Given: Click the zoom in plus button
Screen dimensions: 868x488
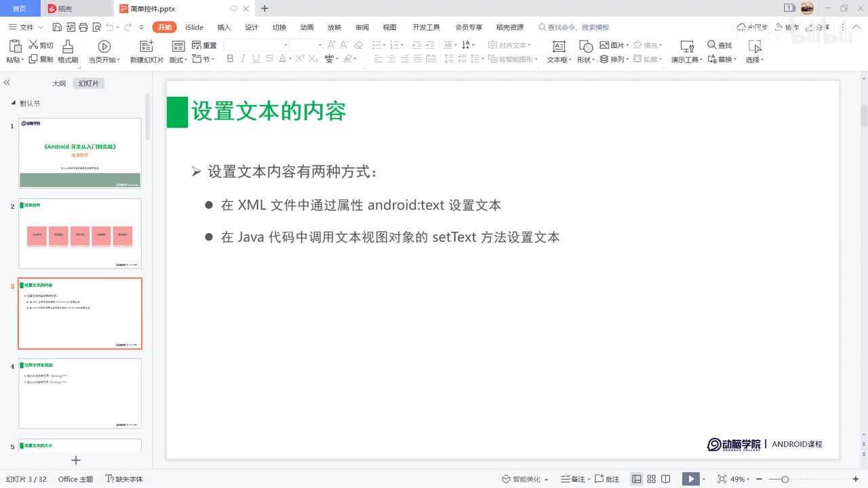Looking at the screenshot, I should click(x=854, y=479).
